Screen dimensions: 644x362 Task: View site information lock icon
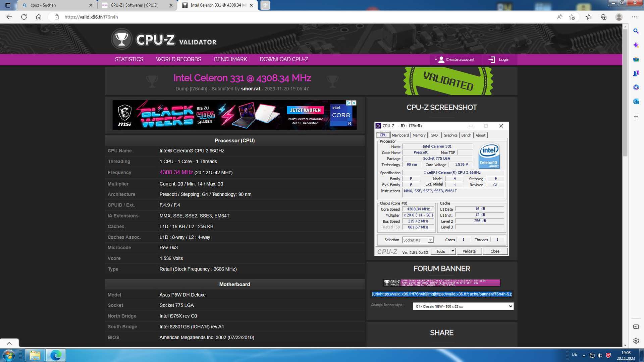57,17
